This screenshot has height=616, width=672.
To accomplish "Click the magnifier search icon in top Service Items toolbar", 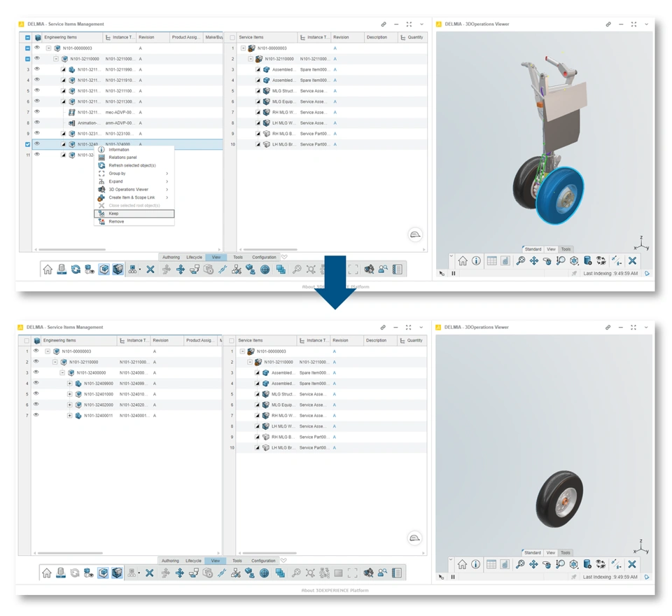I will click(297, 269).
